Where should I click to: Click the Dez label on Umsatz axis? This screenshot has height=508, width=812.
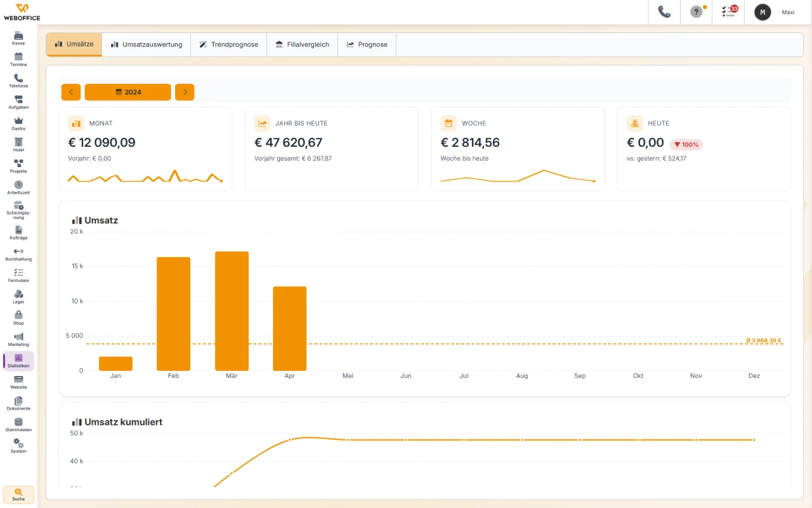click(754, 376)
